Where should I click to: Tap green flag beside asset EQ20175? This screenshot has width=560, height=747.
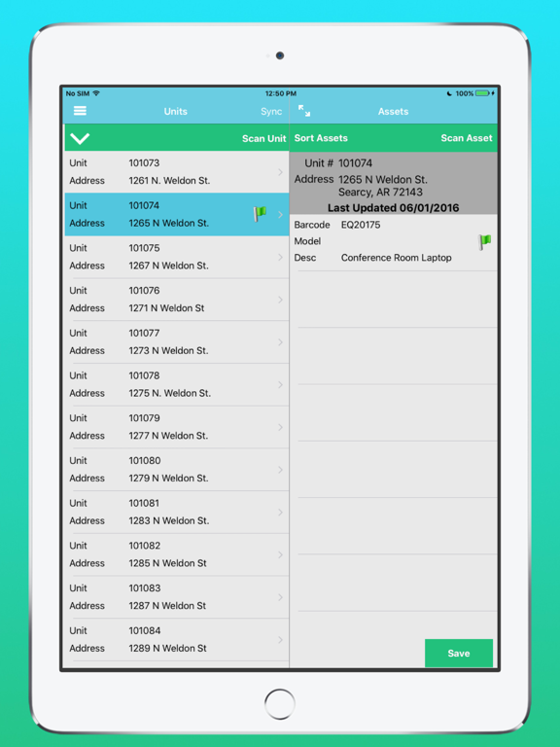pos(484,242)
